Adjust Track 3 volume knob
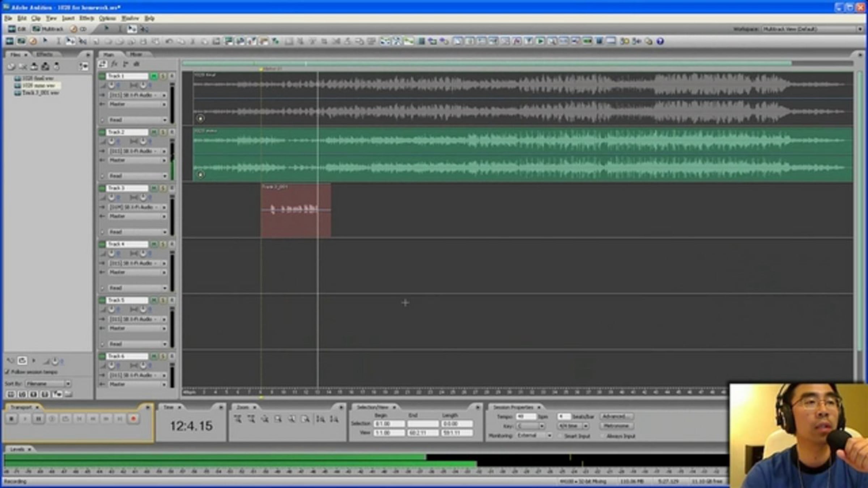This screenshot has width=868, height=488. click(x=111, y=197)
